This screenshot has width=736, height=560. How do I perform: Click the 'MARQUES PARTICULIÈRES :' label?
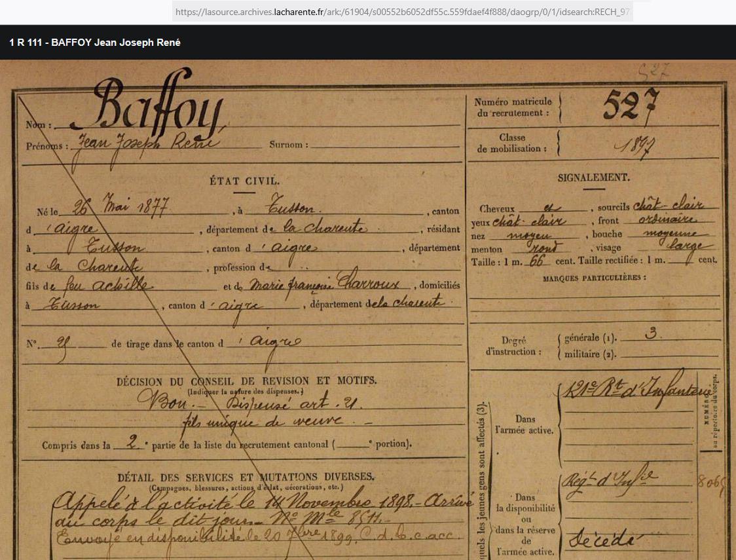pos(595,278)
